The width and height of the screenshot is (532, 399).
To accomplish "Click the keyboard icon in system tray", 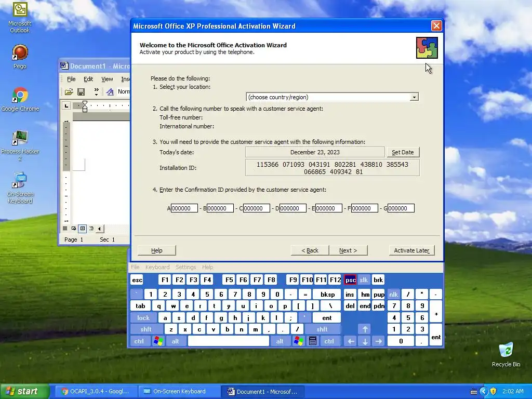I will [474, 392].
